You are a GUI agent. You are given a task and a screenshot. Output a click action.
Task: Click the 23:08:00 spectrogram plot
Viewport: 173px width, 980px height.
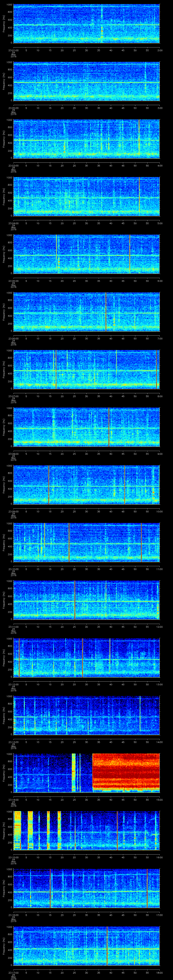[87, 427]
